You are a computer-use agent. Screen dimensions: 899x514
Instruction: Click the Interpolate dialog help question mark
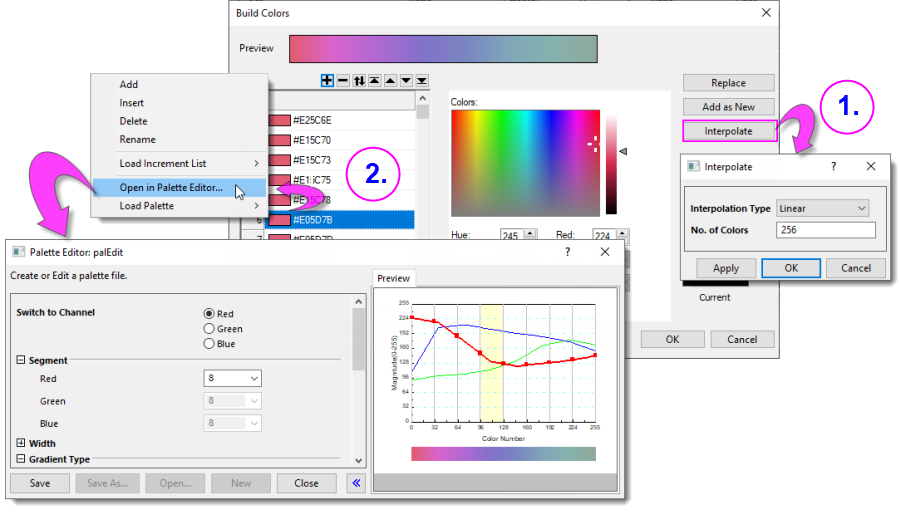(834, 166)
